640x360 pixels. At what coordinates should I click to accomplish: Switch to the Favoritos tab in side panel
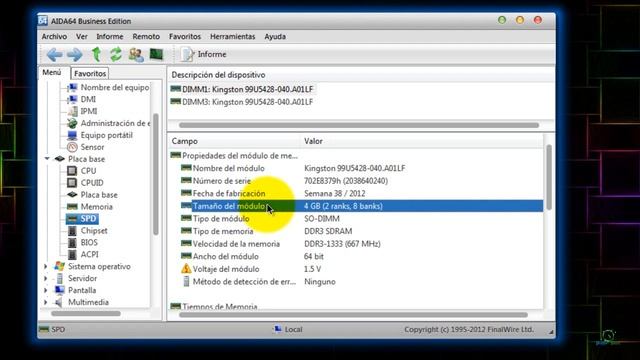point(90,73)
